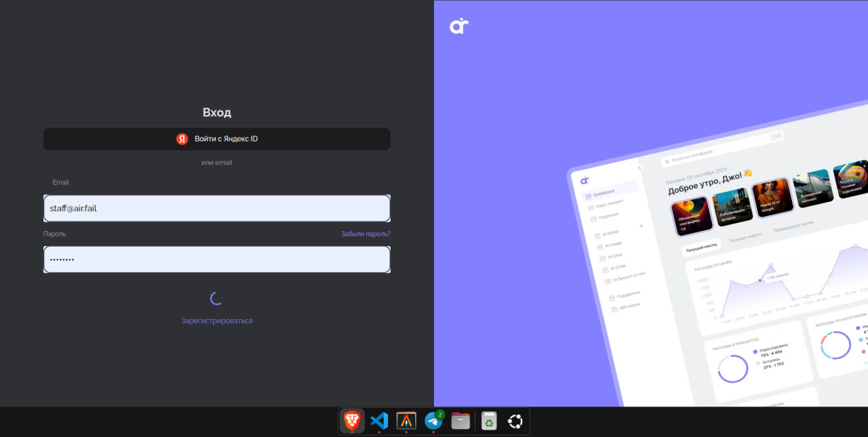Follow the Зарегистрироваться link
Image resolution: width=868 pixels, height=437 pixels.
click(217, 320)
